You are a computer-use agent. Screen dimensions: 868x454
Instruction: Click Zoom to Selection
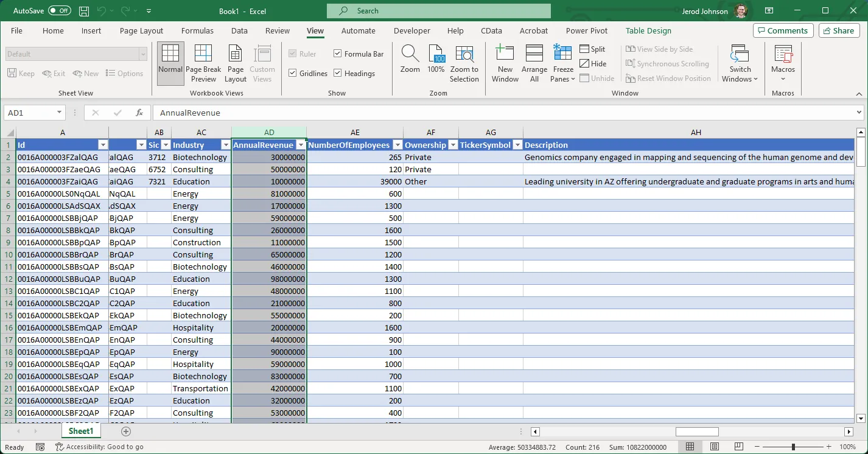[x=464, y=63]
